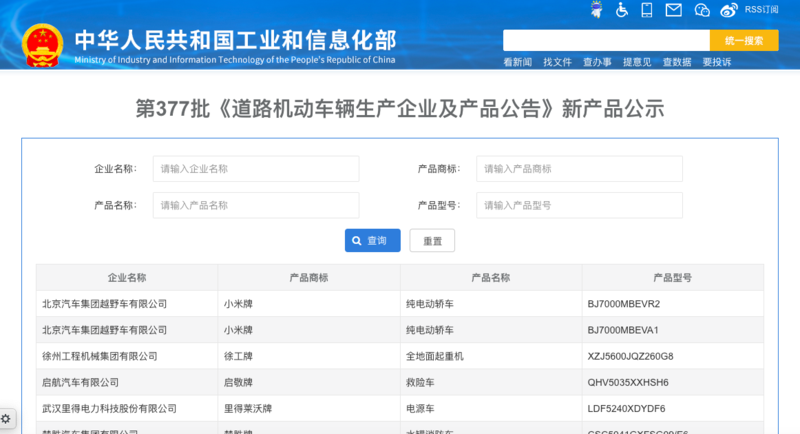Click the 企业名称 input field
800x434 pixels.
tap(256, 169)
